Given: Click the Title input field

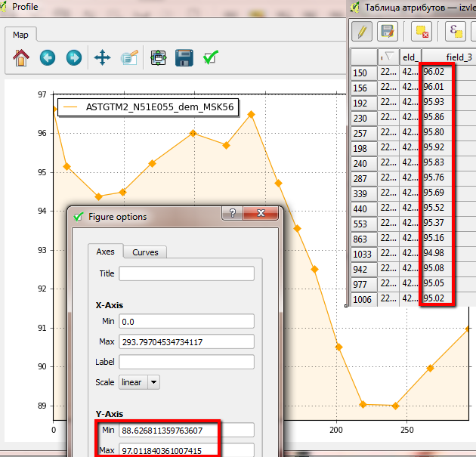Looking at the screenshot, I should [x=186, y=273].
